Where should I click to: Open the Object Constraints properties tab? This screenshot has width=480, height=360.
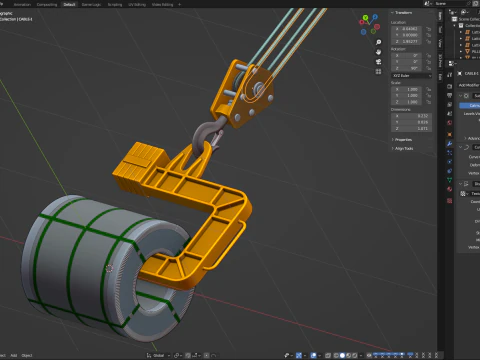(449, 171)
